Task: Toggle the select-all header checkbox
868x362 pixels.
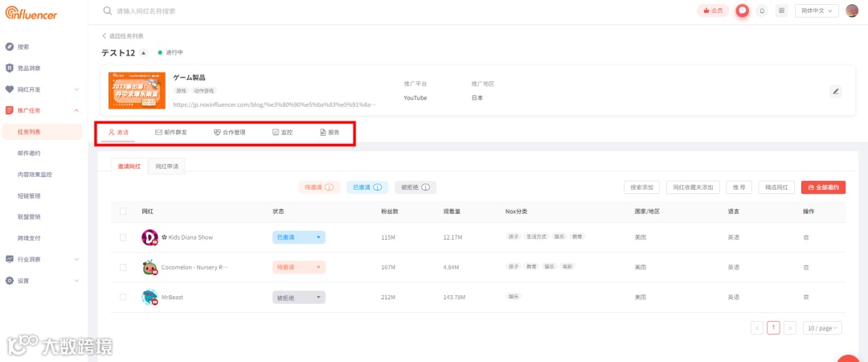Action: (123, 212)
